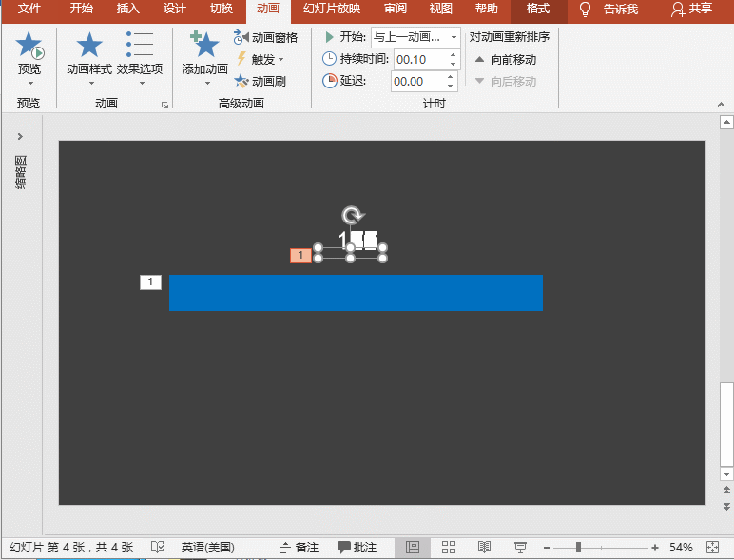
Task: Click the white animation tag 1
Action: [x=150, y=281]
